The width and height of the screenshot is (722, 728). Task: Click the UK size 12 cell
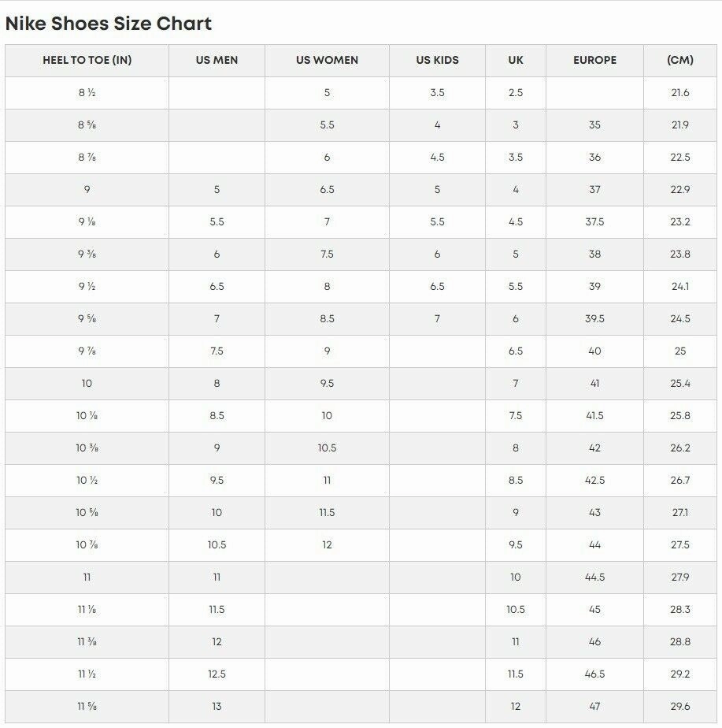tap(516, 707)
